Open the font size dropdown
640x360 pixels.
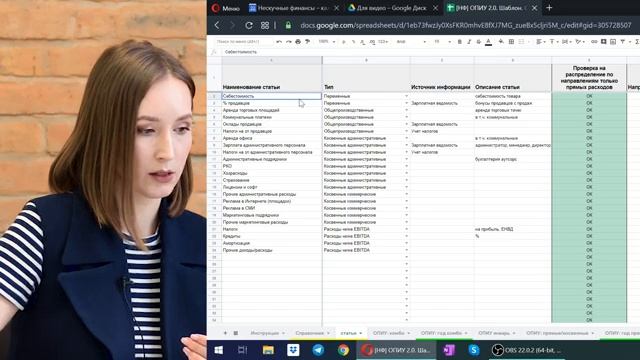(442, 42)
